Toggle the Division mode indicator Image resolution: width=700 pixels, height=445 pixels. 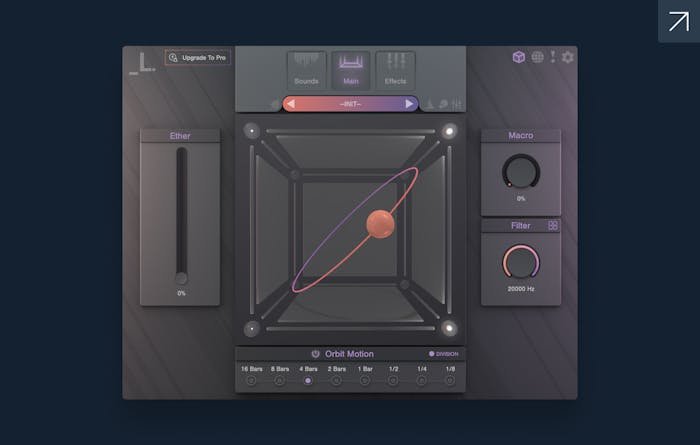(x=432, y=354)
